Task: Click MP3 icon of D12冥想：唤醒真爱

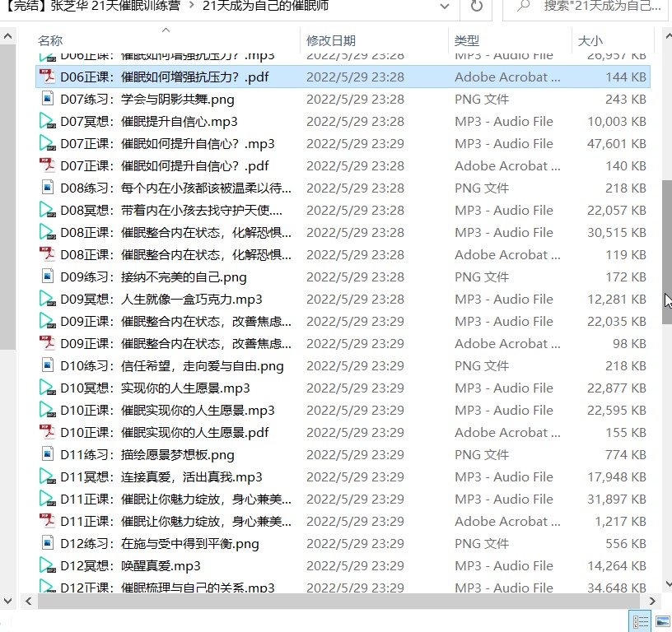Action: click(47, 565)
